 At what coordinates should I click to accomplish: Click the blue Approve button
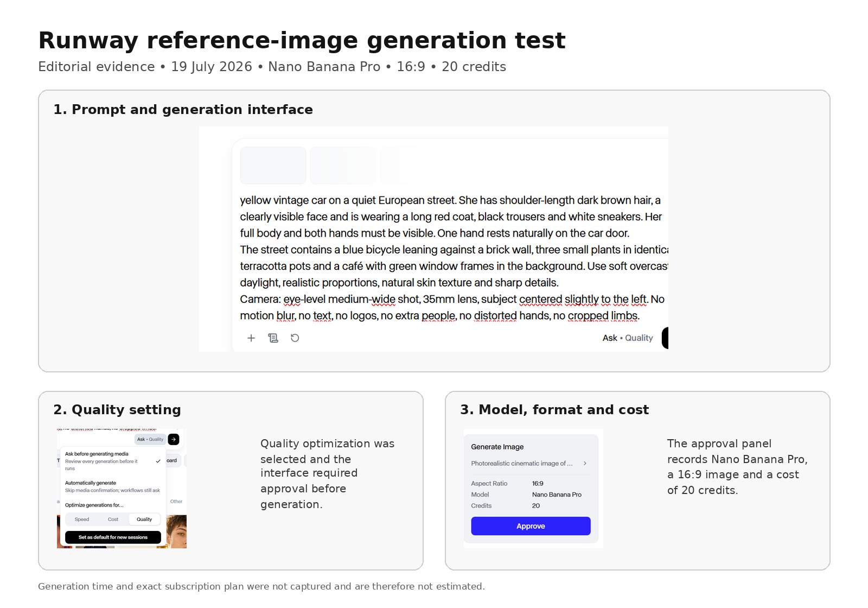(x=531, y=526)
